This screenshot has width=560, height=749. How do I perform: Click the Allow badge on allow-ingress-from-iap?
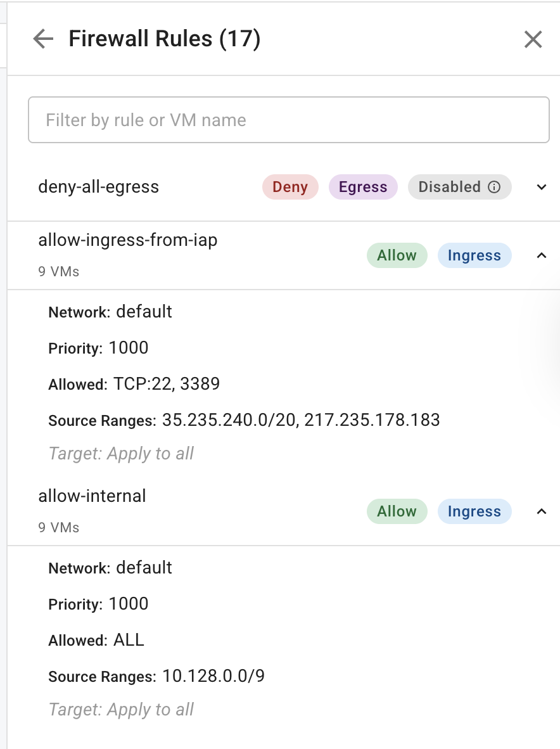tap(397, 255)
